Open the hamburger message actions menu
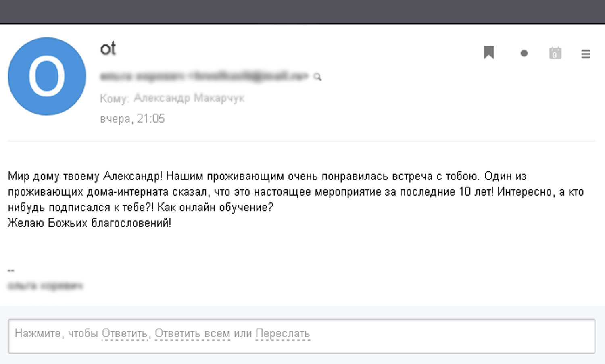 click(x=586, y=54)
